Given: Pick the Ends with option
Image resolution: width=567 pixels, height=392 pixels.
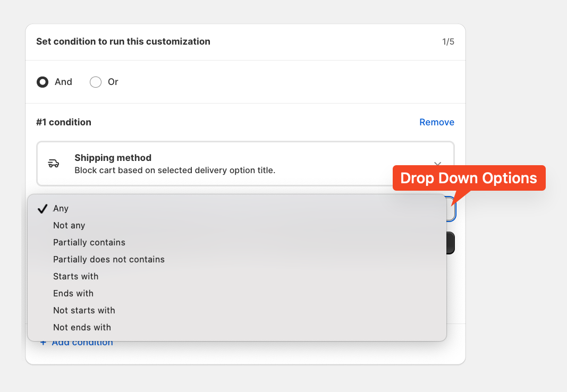Looking at the screenshot, I should pos(73,294).
